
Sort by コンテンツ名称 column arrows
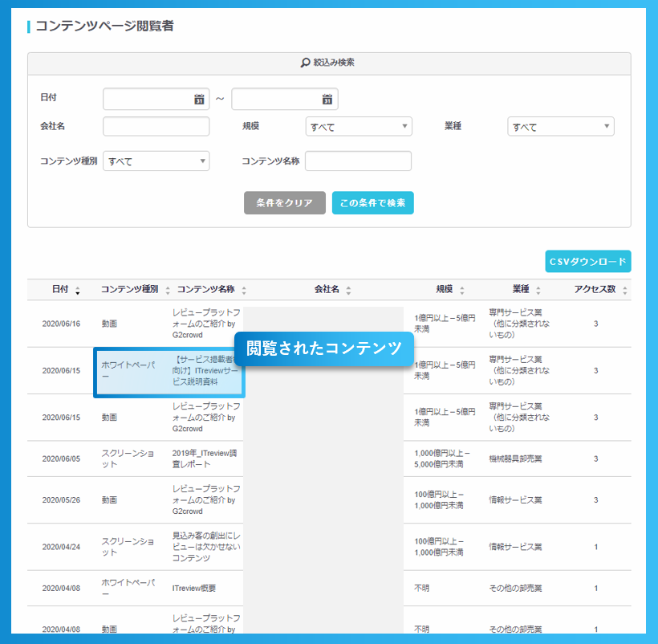(244, 291)
